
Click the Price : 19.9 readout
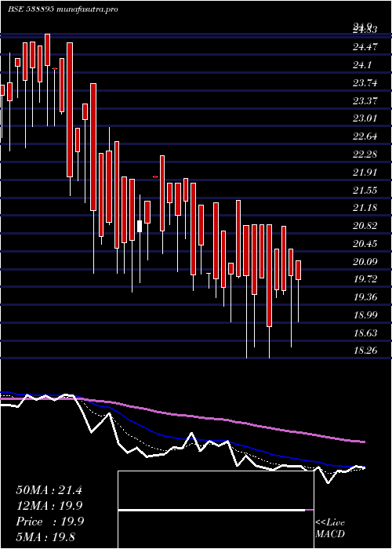(x=49, y=522)
